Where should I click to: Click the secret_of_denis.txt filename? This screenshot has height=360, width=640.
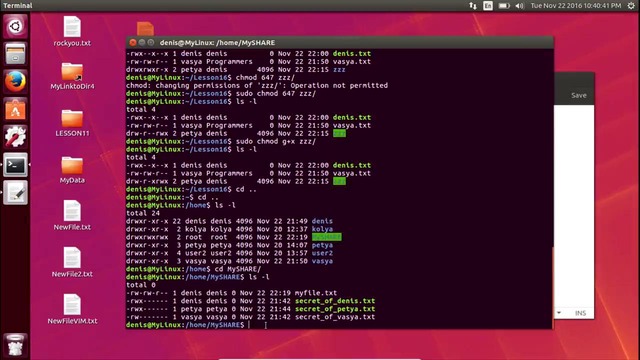point(335,301)
